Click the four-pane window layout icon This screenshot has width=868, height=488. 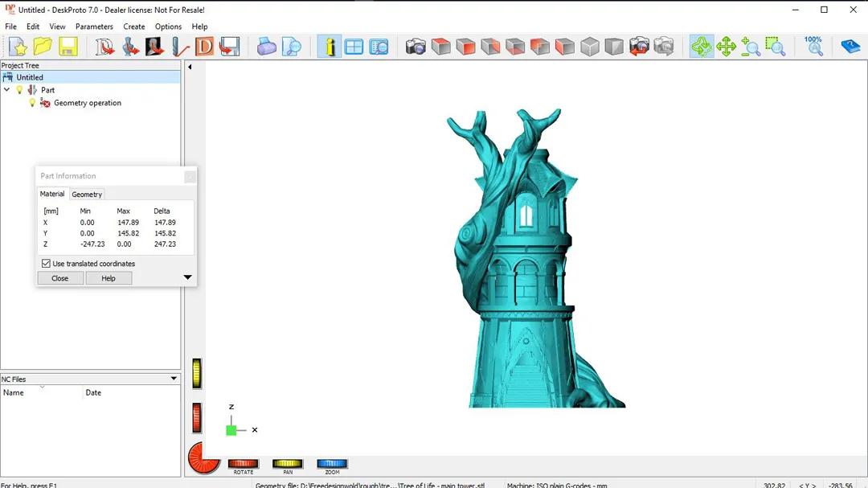[x=354, y=47]
